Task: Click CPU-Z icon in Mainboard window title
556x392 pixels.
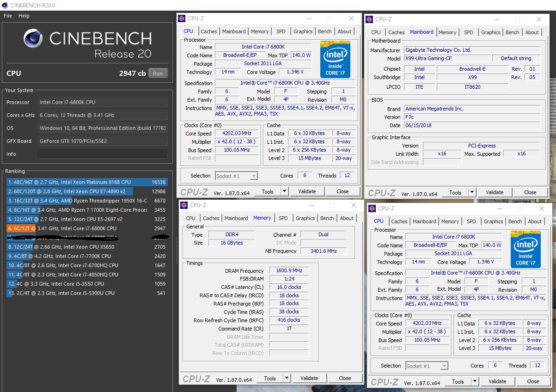Action: (x=369, y=19)
